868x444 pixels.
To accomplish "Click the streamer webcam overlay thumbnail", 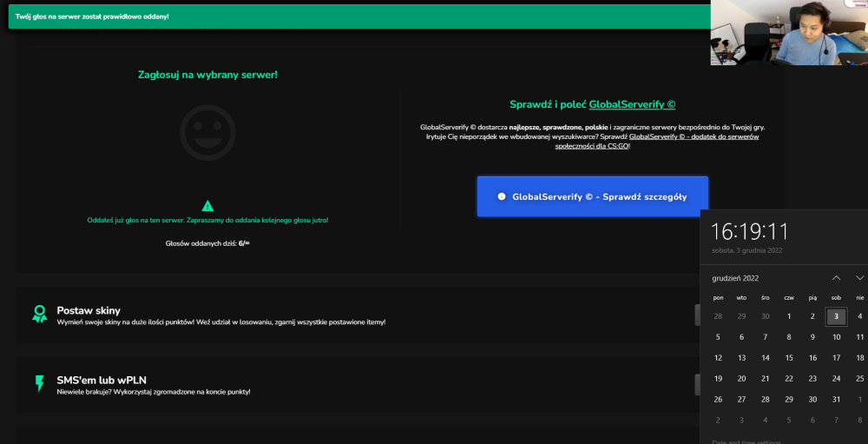I will [x=789, y=33].
